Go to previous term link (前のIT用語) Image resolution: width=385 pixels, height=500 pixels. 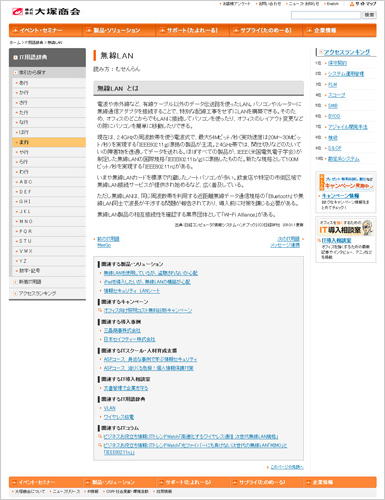(x=108, y=239)
